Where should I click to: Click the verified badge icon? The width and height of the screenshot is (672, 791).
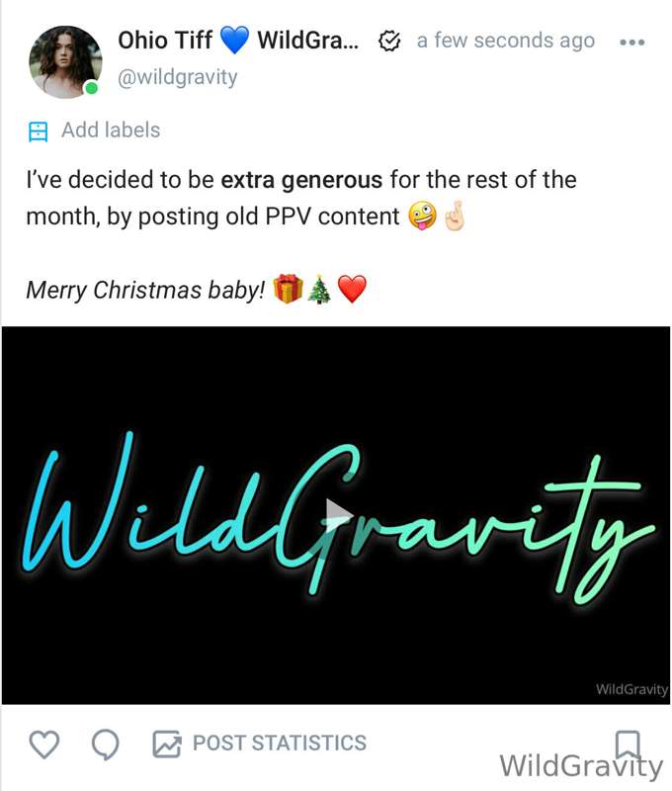tap(389, 42)
